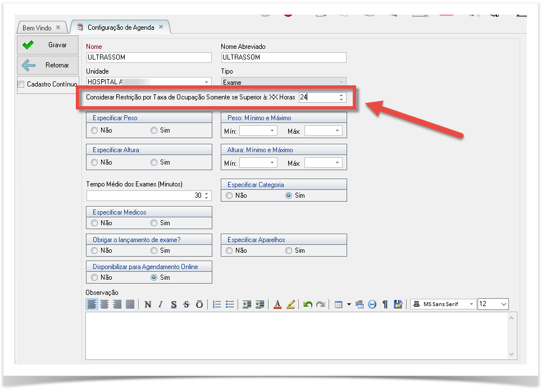This screenshot has width=546, height=392.
Task: Insert a numbered list
Action: [217, 304]
